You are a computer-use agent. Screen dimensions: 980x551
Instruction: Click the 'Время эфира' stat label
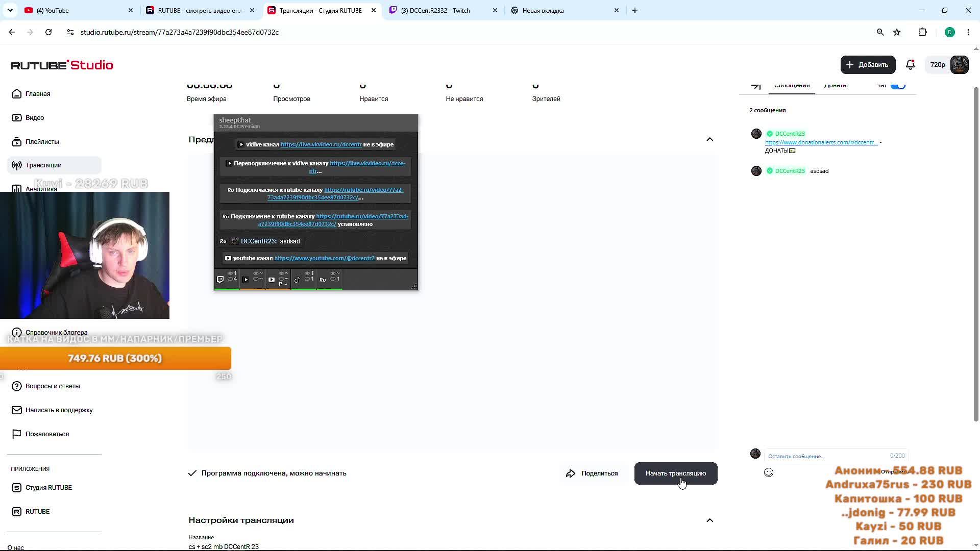[x=206, y=99]
